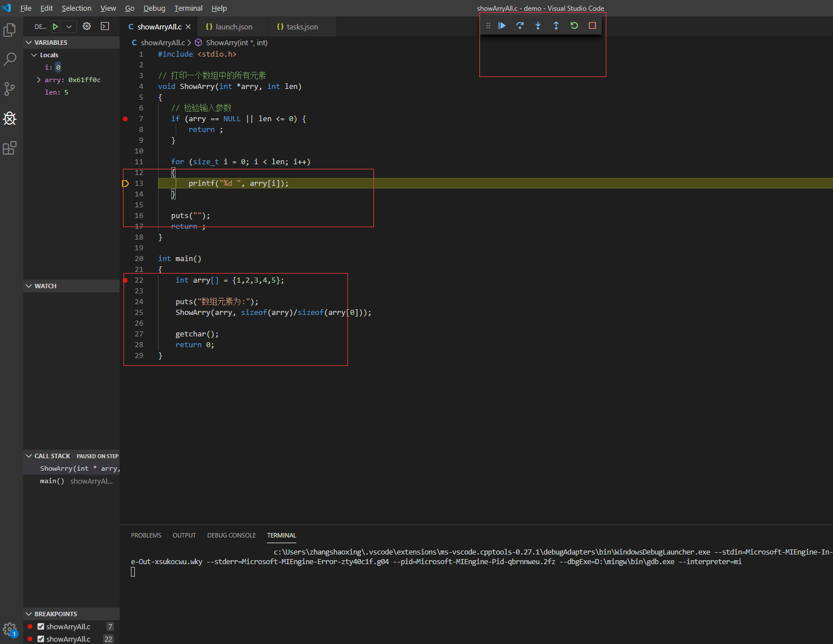Open the Search view in activity bar
Image resolution: width=833 pixels, height=644 pixels.
click(10, 59)
